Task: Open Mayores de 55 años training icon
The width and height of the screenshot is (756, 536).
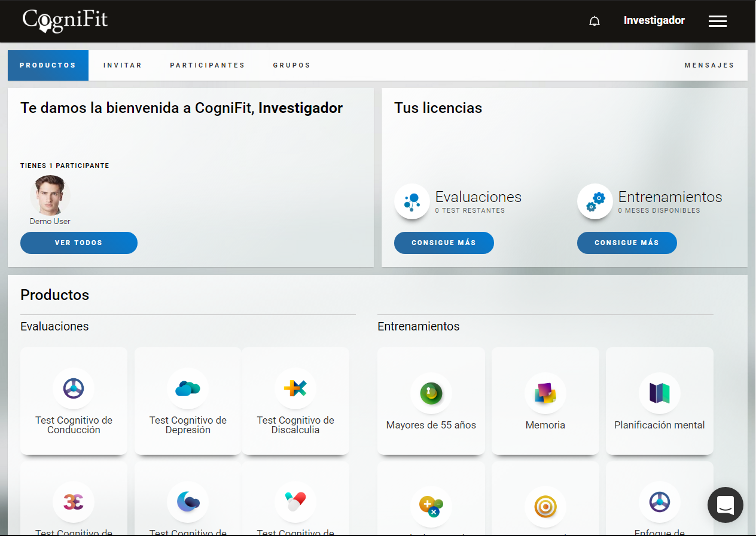Action: [x=431, y=393]
